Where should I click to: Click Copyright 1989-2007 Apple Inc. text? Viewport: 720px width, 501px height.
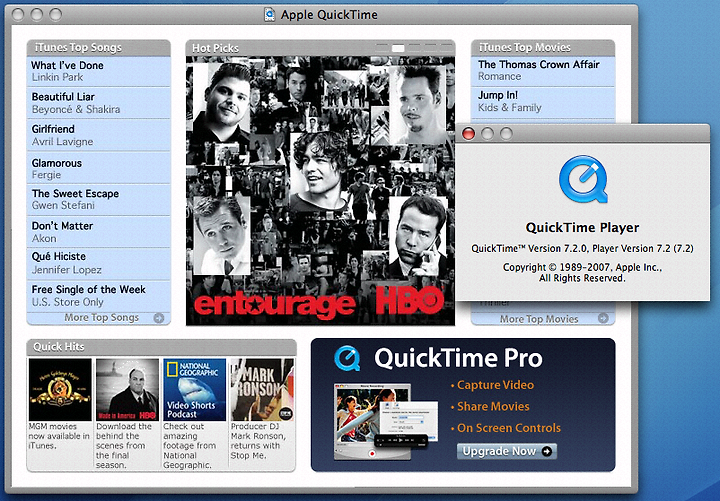(x=582, y=272)
